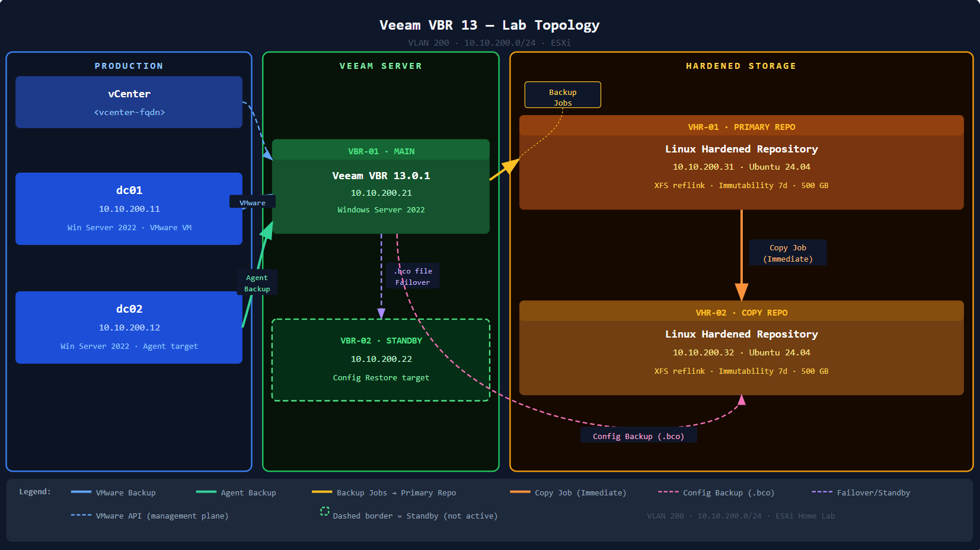This screenshot has width=980, height=550.
Task: Click the VHR-01 PRIMARY REPO header
Action: coord(742,127)
